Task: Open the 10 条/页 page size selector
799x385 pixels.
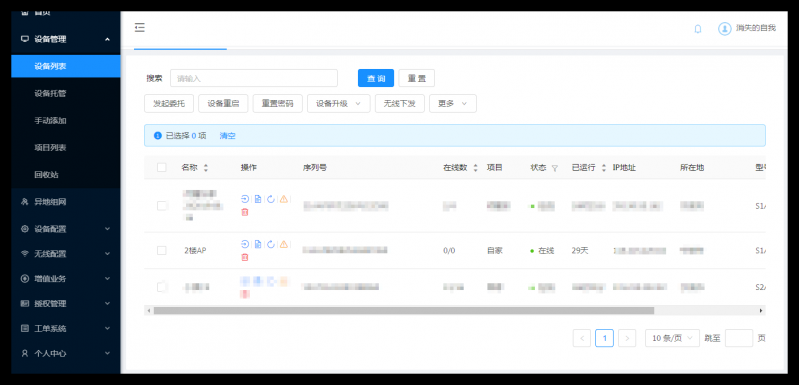Action: click(x=672, y=338)
